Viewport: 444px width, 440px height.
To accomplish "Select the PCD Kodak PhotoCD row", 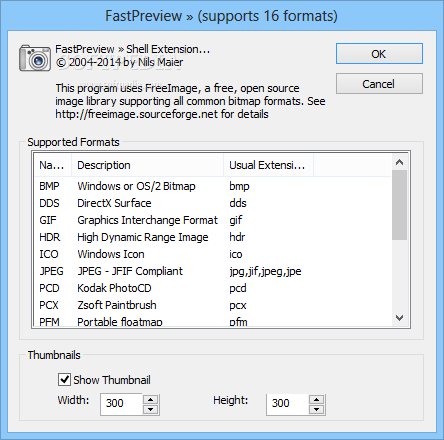I will point(212,288).
